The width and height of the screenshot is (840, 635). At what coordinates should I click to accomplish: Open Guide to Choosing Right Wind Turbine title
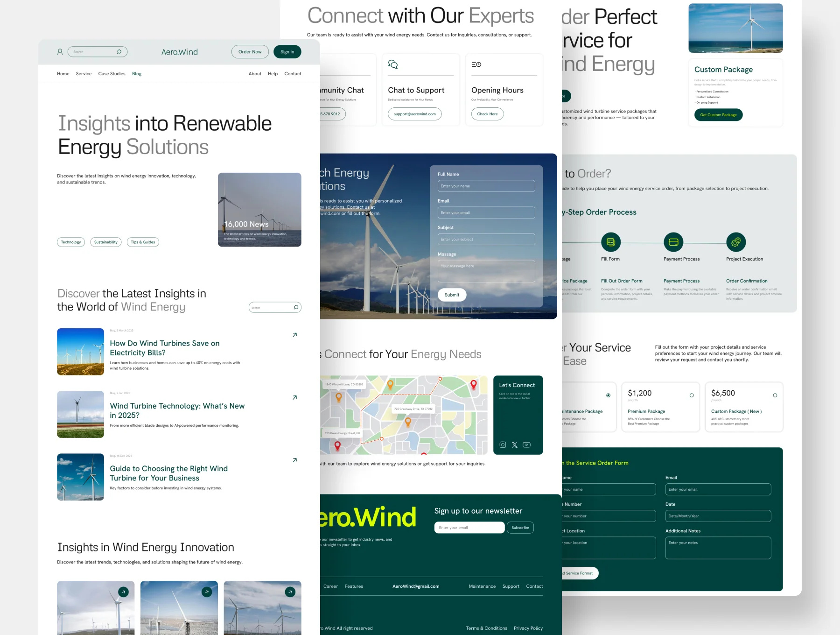(169, 473)
